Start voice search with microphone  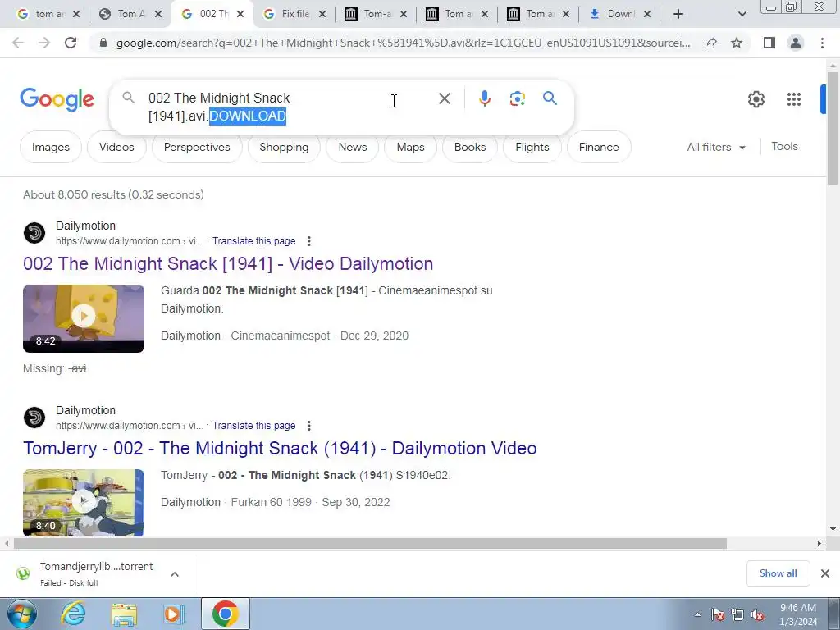tap(485, 98)
